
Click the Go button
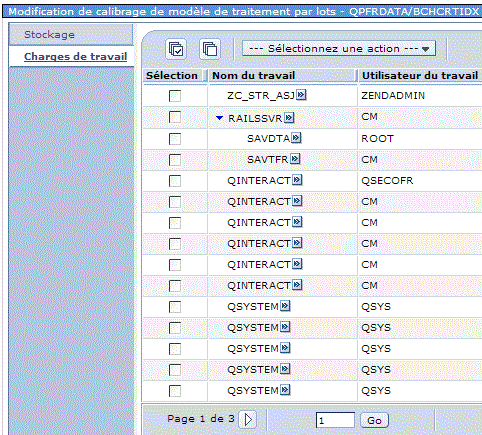click(x=374, y=420)
